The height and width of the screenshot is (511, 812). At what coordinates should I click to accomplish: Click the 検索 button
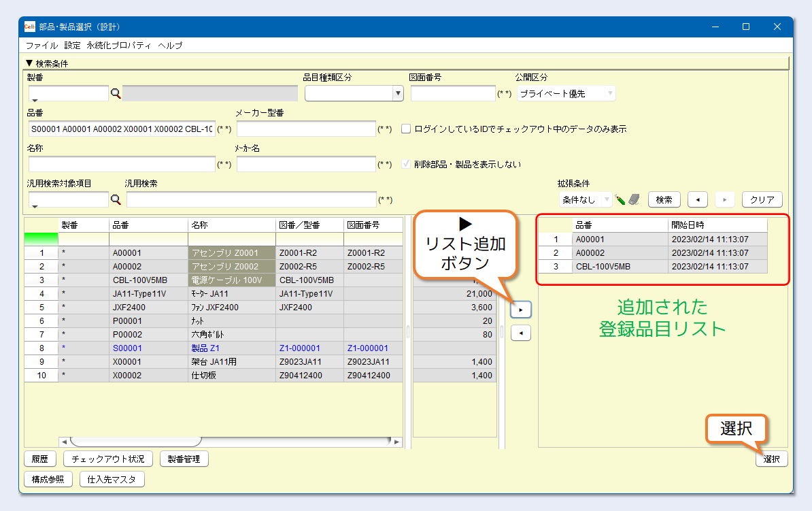pos(664,199)
